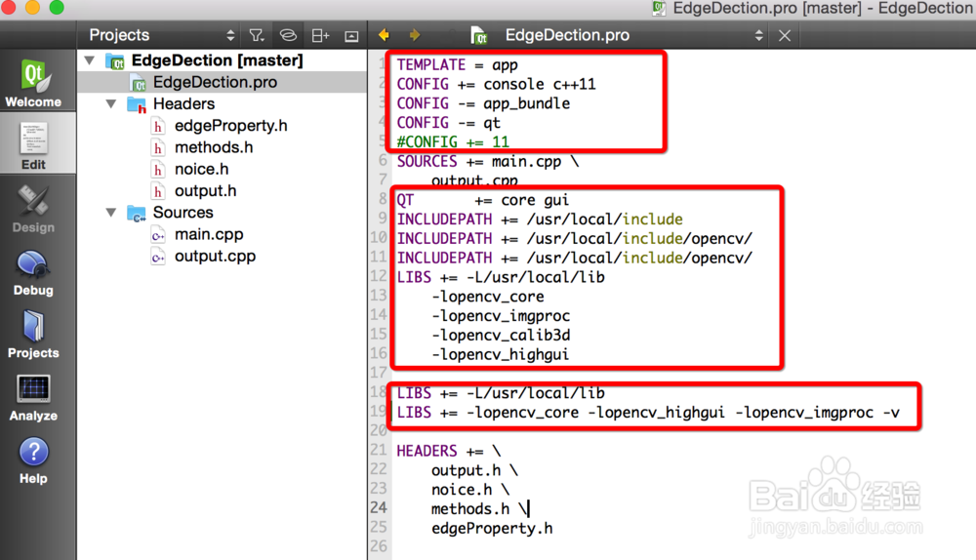Close the EdgeDection.pro document
Screen dimensions: 976x560
pos(785,35)
